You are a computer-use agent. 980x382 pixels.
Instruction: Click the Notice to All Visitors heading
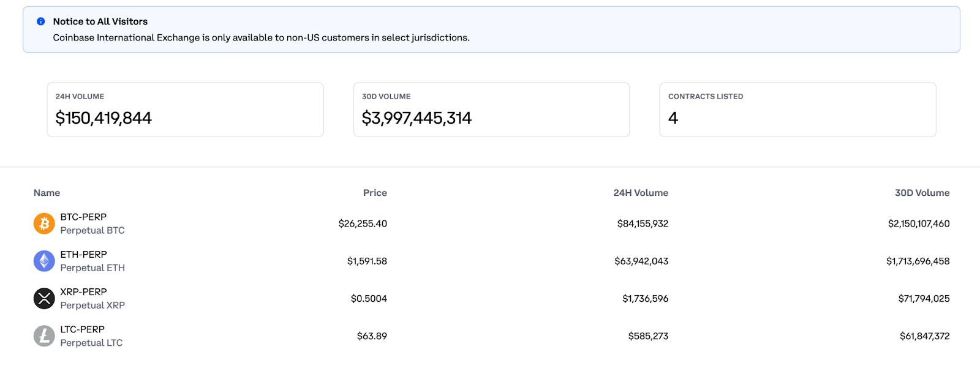click(100, 21)
